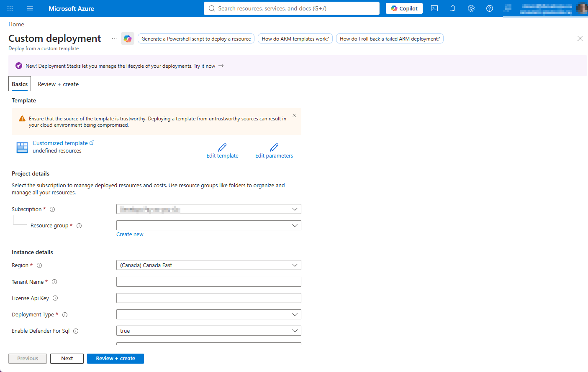Click the Deployment Type info icon

(x=65, y=315)
